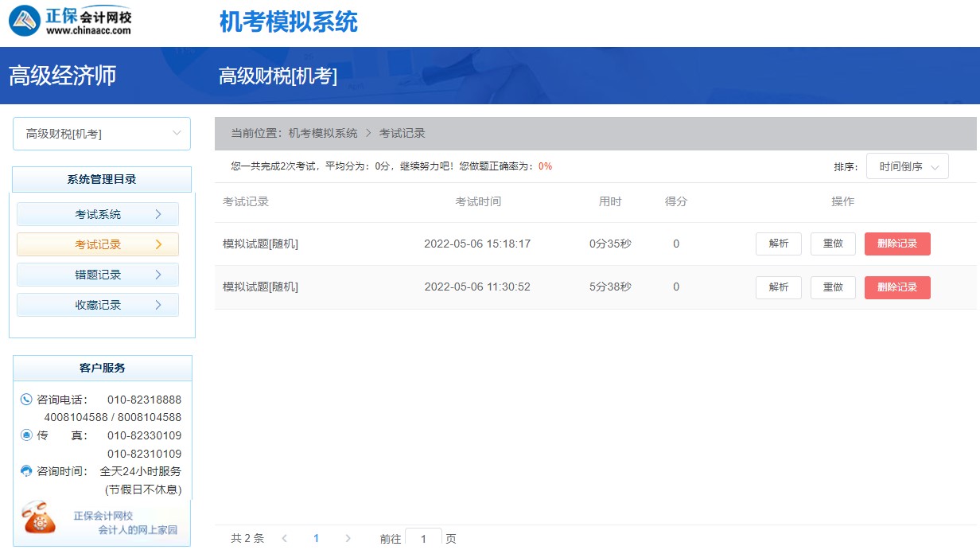Open the 时间倒序 sort dropdown
The height and width of the screenshot is (550, 980).
907,167
